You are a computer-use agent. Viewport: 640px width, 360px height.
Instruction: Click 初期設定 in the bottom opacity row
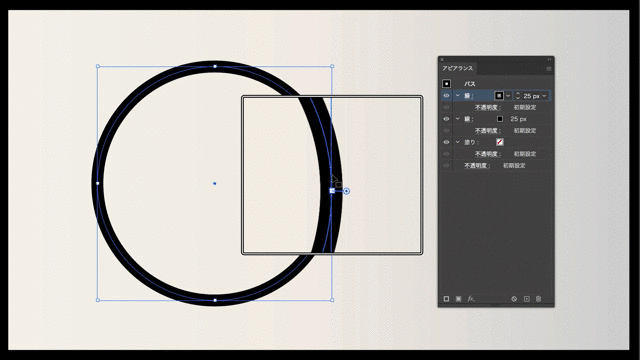[514, 166]
